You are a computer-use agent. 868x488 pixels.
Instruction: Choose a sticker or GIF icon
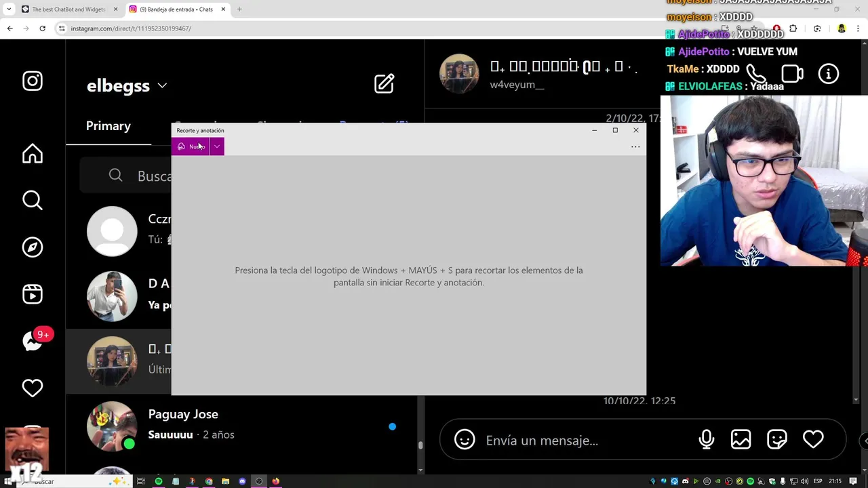coord(776,439)
